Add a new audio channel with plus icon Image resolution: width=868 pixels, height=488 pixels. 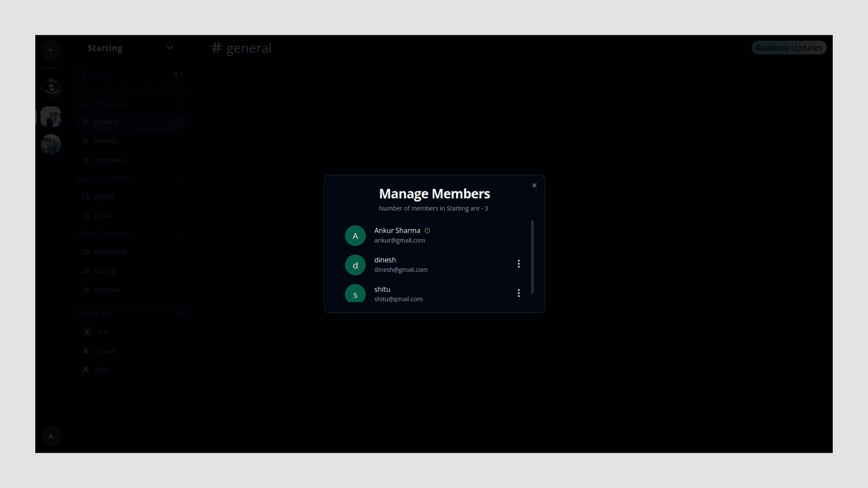tap(181, 178)
